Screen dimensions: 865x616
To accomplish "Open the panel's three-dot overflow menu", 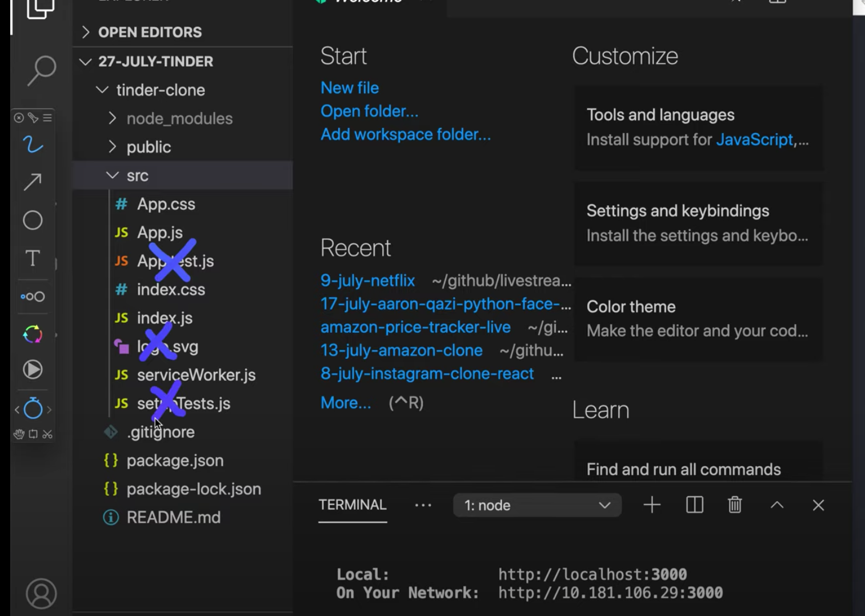I will click(x=423, y=505).
